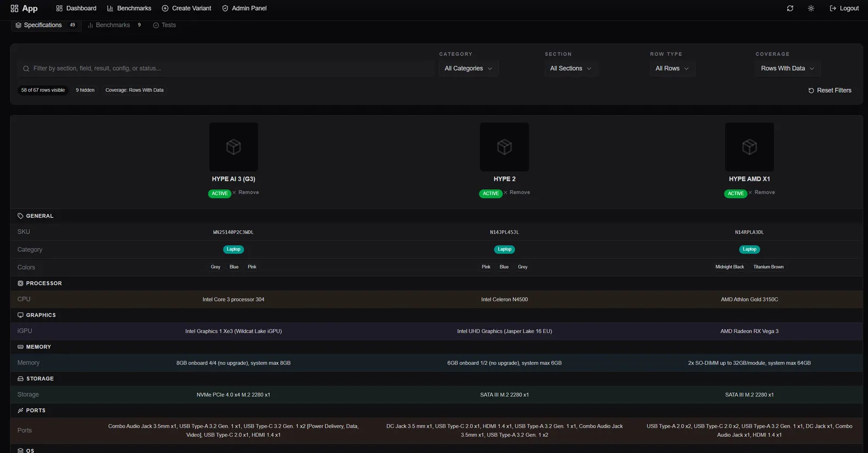Click the General section tag icon
The height and width of the screenshot is (453, 868).
click(x=21, y=216)
